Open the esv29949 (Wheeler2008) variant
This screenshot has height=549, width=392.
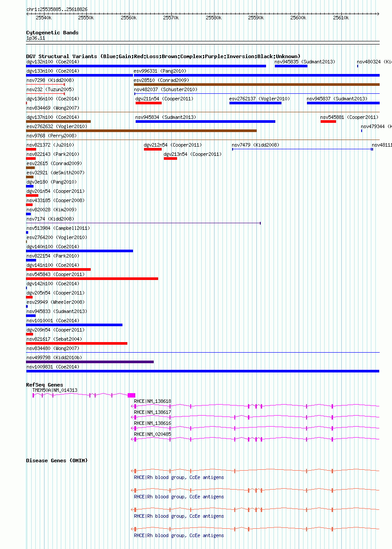pos(27,306)
